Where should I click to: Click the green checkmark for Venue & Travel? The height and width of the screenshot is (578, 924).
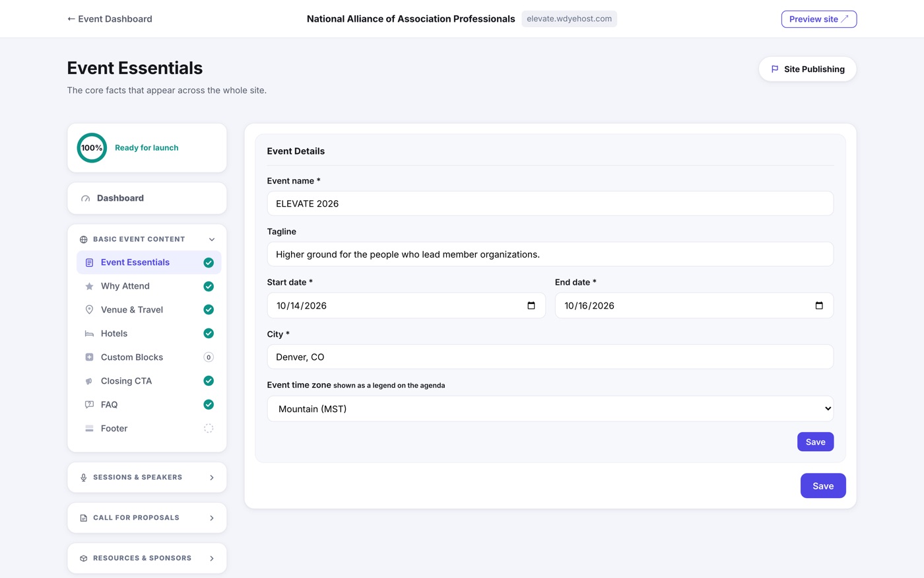tap(209, 310)
